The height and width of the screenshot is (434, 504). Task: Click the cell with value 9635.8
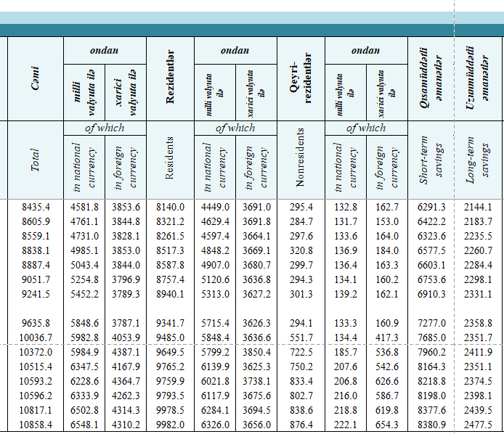click(36, 323)
